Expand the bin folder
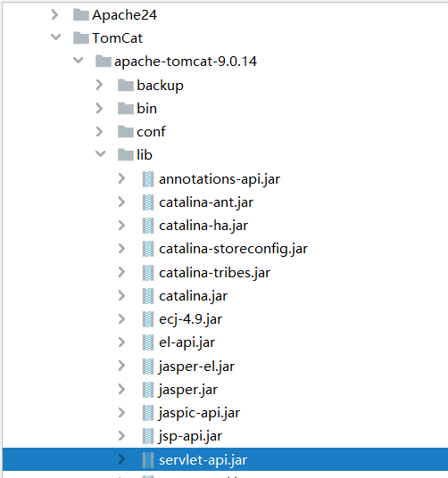Image resolution: width=448 pixels, height=478 pixels. [99, 108]
